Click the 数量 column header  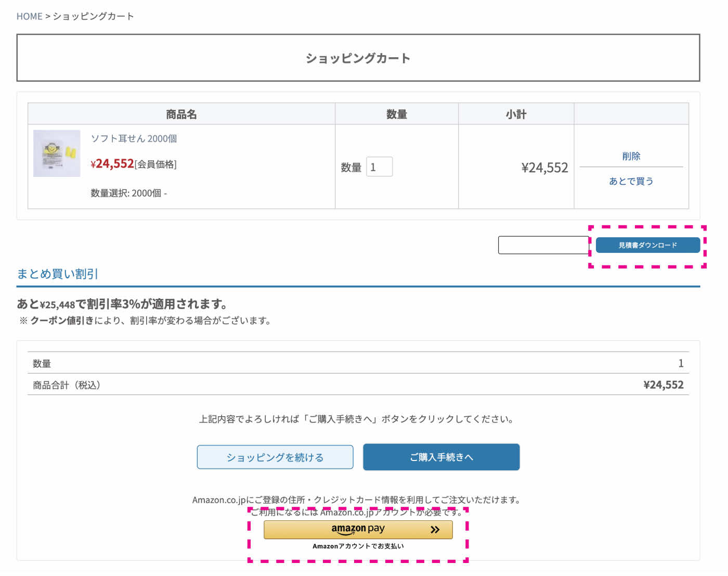[x=397, y=113]
